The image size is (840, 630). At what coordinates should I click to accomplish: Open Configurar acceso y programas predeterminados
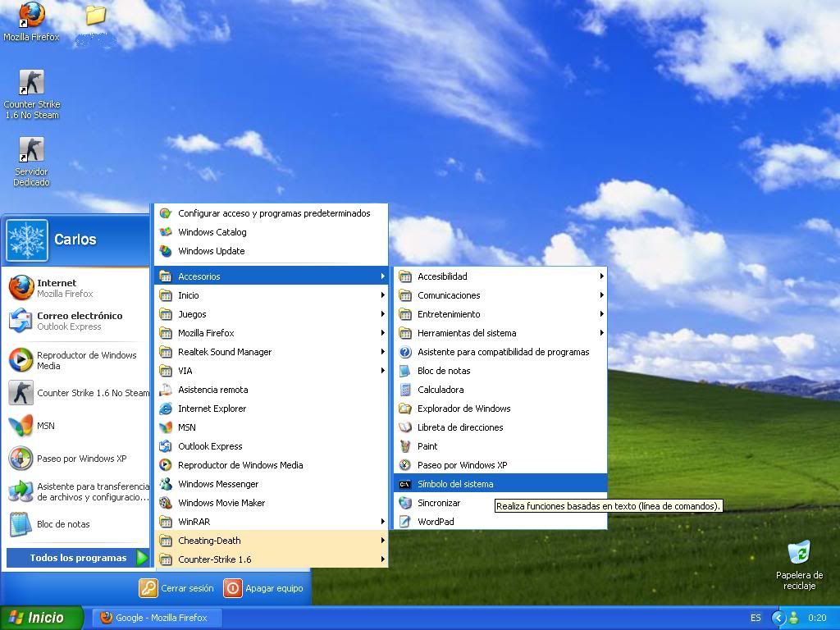click(x=271, y=213)
